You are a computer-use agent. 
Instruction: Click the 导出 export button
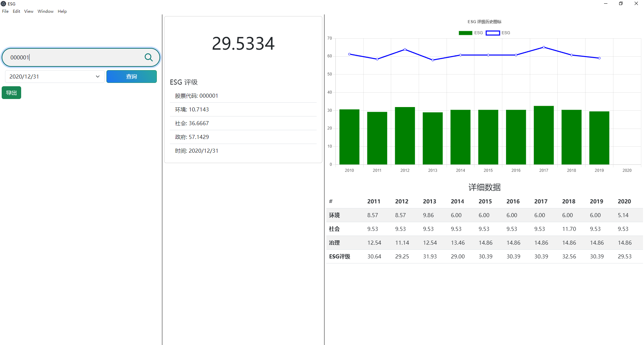click(11, 92)
